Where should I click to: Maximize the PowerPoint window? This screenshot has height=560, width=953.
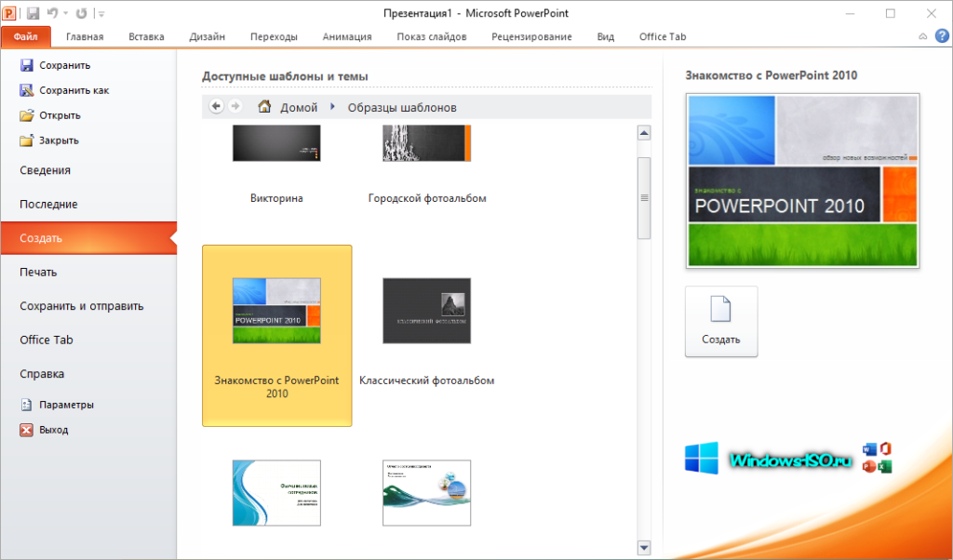(x=891, y=13)
